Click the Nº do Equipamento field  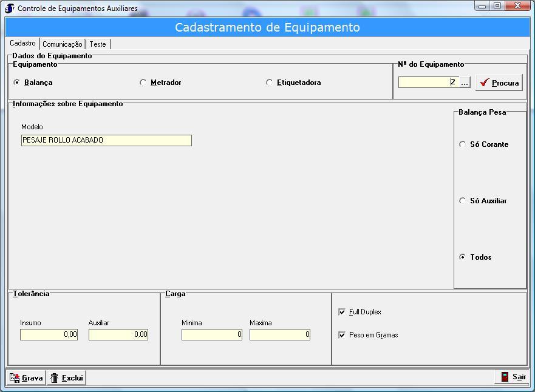pyautogui.click(x=428, y=82)
